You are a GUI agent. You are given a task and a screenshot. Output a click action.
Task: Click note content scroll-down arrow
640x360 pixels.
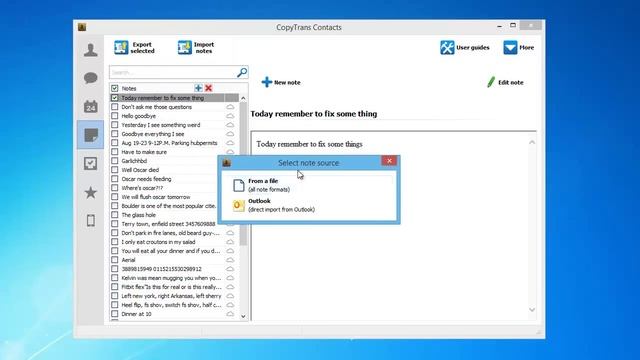pos(531,310)
